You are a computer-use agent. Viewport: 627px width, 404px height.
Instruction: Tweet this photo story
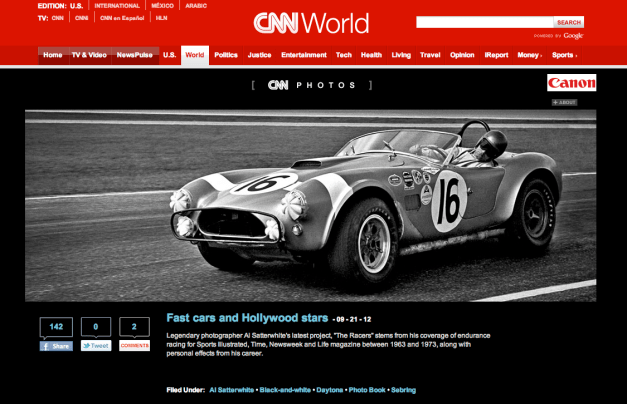(95, 346)
